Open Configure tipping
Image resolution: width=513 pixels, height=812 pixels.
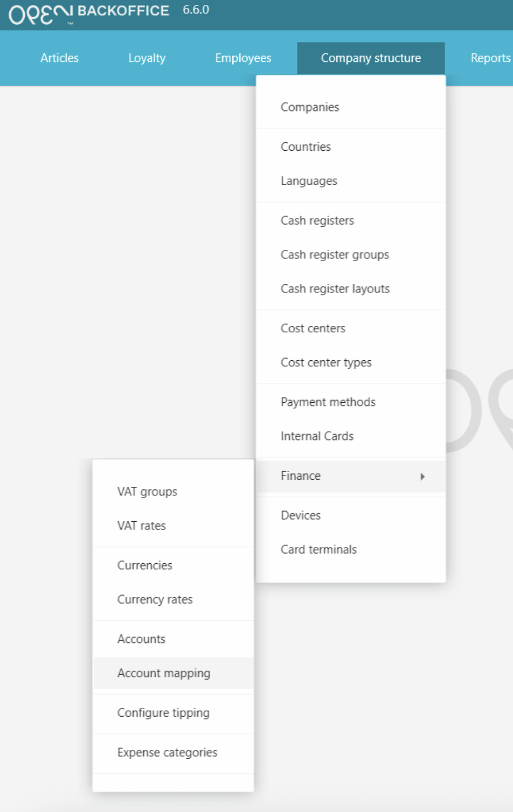163,713
